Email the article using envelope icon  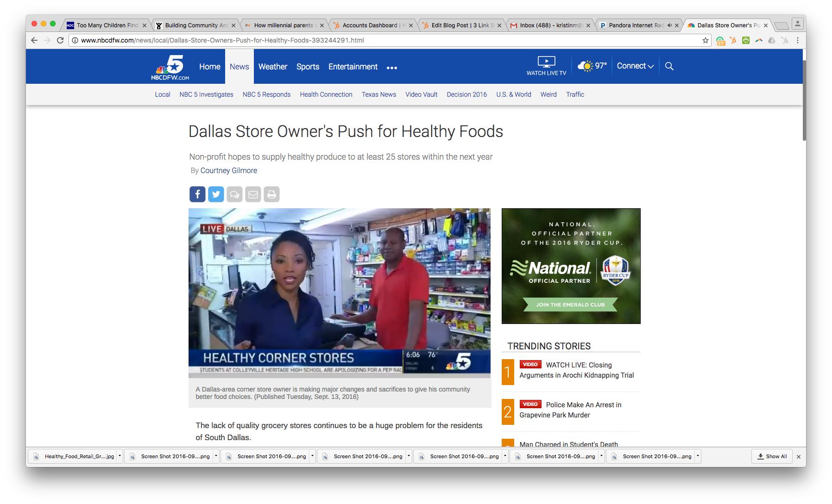253,194
